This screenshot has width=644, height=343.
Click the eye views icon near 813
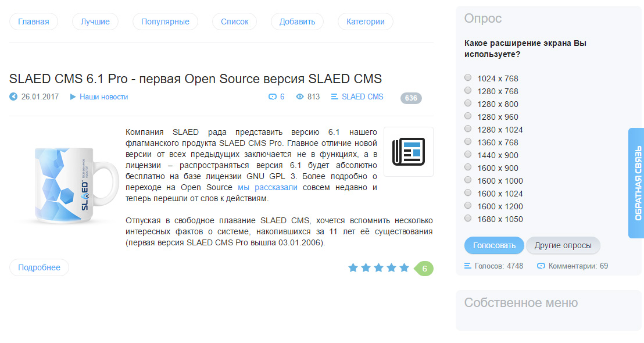click(x=300, y=97)
